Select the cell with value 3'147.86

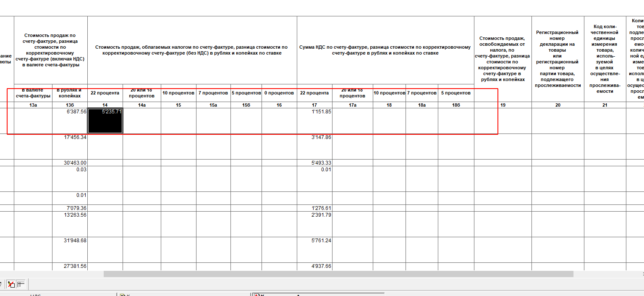pos(314,147)
